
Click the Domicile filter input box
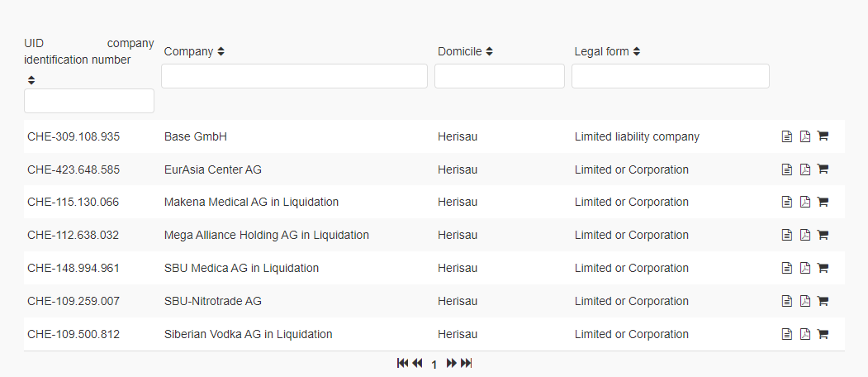point(499,76)
